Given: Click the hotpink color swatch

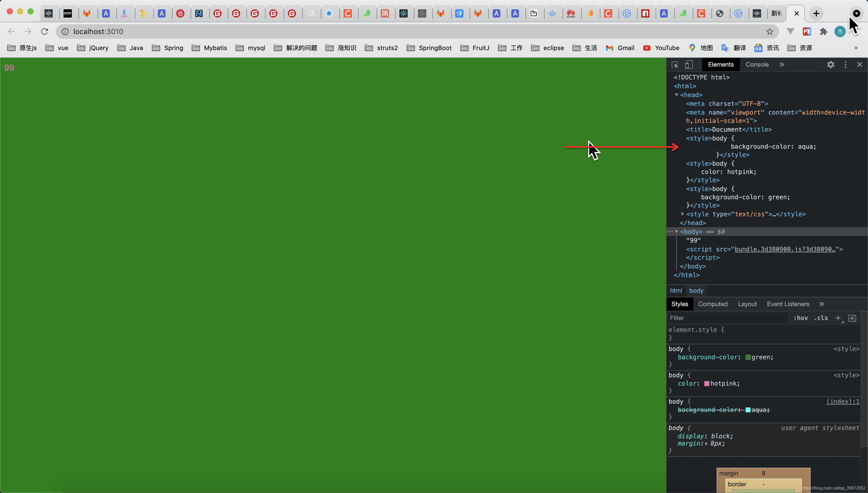Looking at the screenshot, I should pyautogui.click(x=707, y=384).
